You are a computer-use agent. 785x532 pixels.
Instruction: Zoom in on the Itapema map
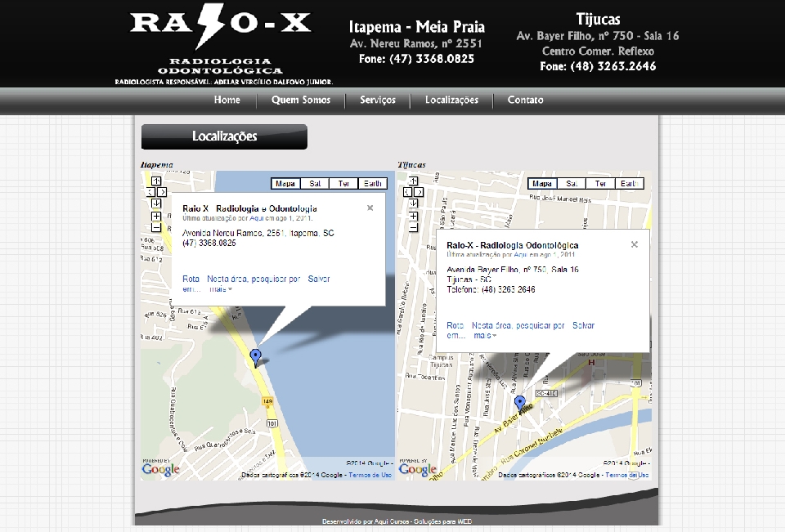[x=155, y=217]
